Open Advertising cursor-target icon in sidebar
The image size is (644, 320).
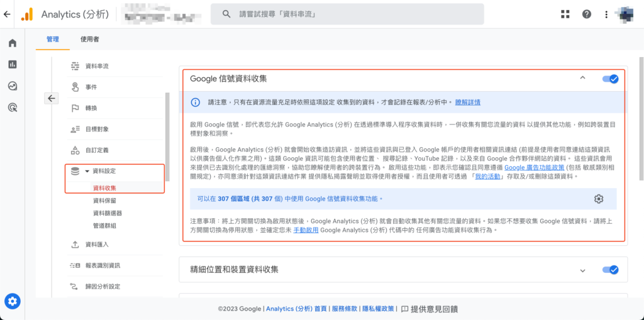[x=13, y=108]
